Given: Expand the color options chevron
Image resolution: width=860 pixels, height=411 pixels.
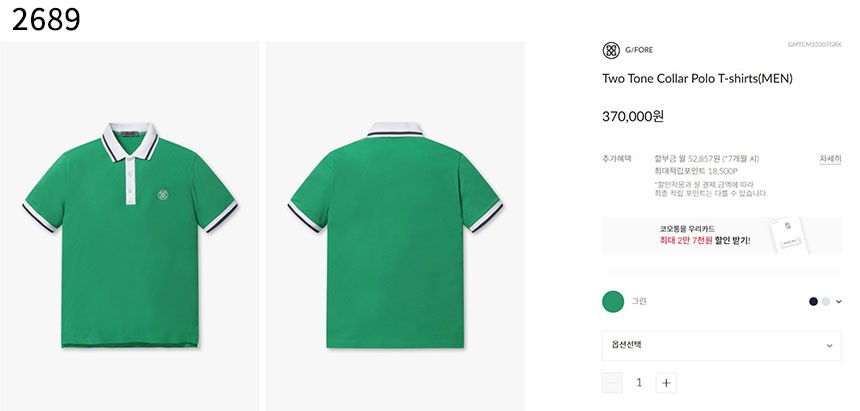Looking at the screenshot, I should (x=838, y=301).
